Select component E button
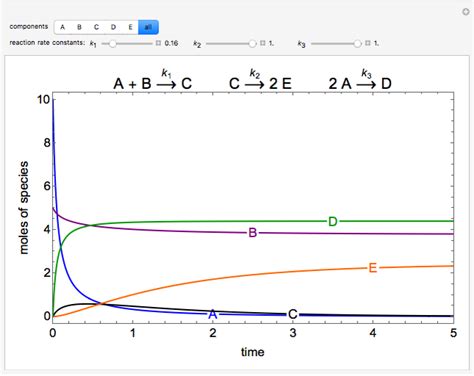Viewport: 474px width, 376px height. coord(130,27)
